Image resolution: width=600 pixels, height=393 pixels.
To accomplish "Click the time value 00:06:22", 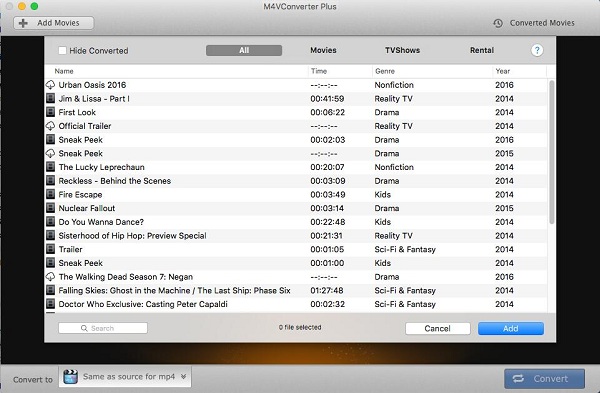I will coord(328,113).
